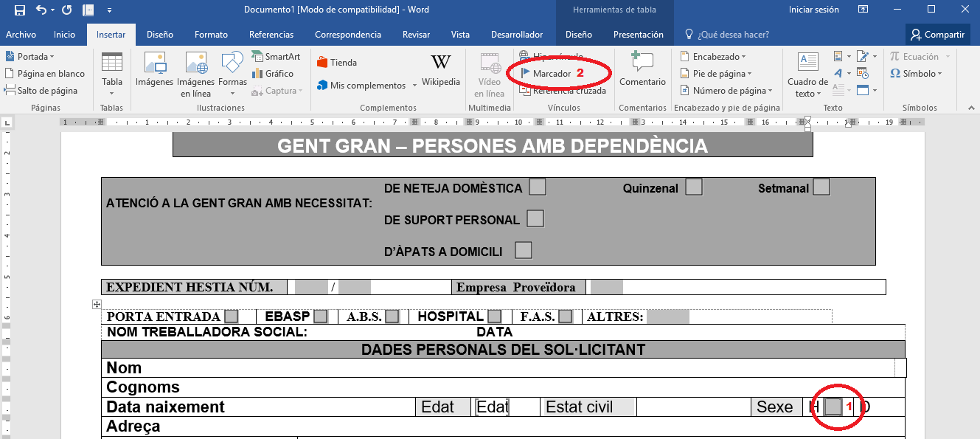This screenshot has width=980, height=439.
Task: Open the Archivo menu tab
Action: pyautogui.click(x=21, y=35)
